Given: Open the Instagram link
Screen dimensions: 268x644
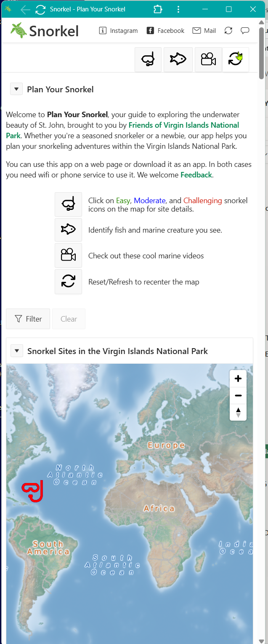Looking at the screenshot, I should pyautogui.click(x=118, y=30).
